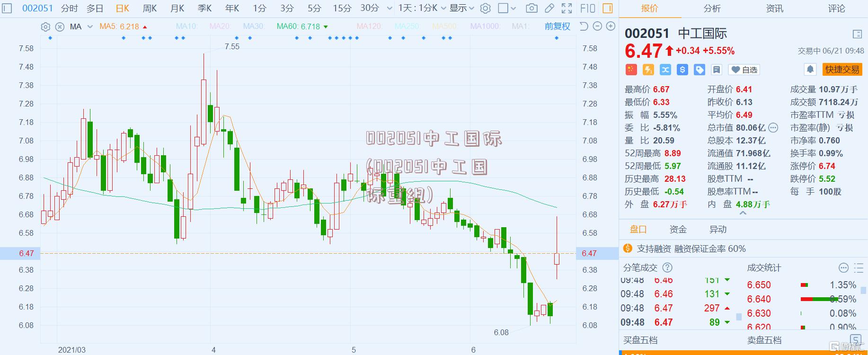Open the 分析 tab in right panel
Image resolution: width=868 pixels, height=355 pixels.
(x=712, y=9)
